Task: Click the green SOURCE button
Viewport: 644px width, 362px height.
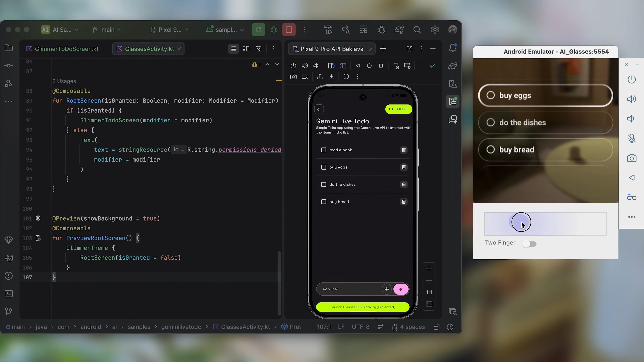Action: 398,109
